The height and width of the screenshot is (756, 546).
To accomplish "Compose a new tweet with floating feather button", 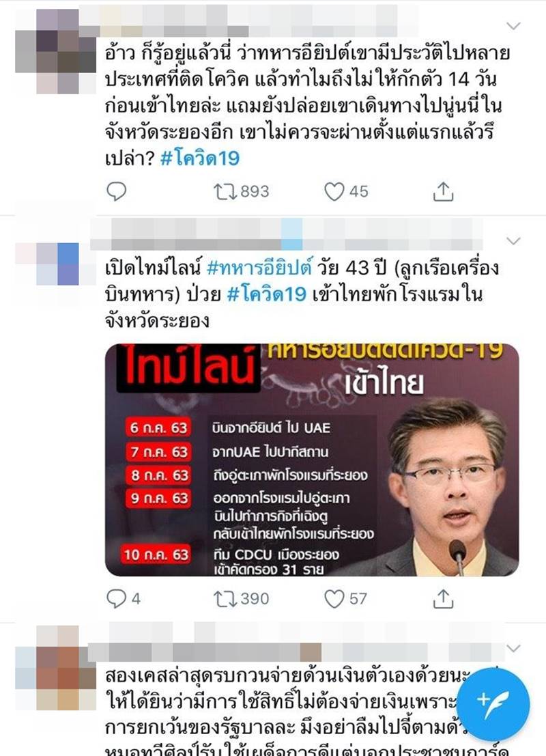I will coord(493,704).
